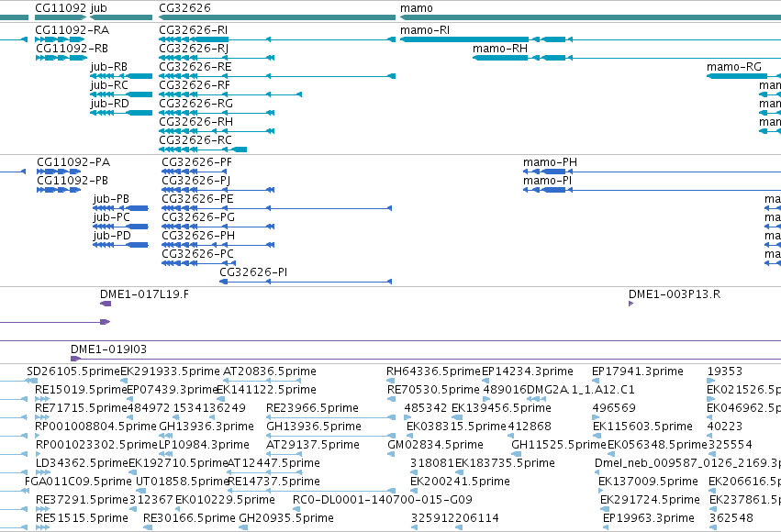Click protein jub-PB

(111, 200)
